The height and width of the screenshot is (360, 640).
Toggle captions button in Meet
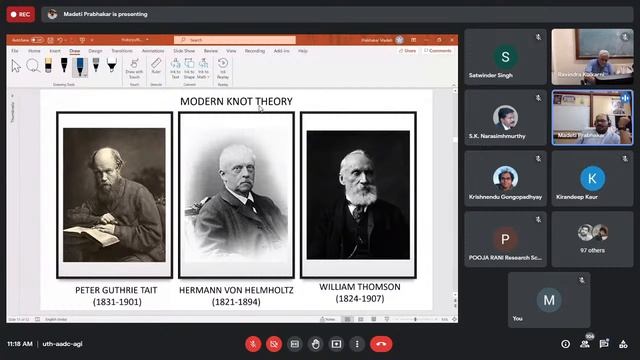point(295,344)
